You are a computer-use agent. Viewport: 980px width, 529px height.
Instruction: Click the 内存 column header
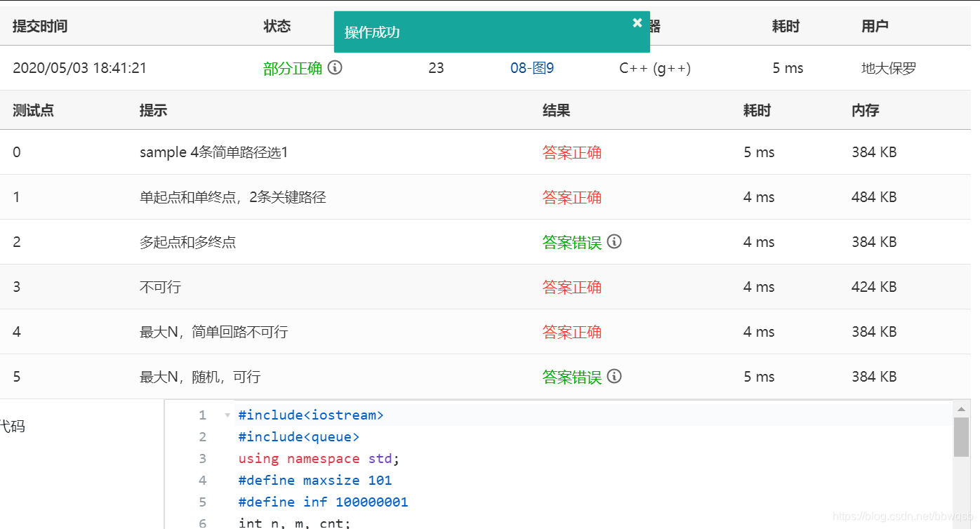[865, 110]
